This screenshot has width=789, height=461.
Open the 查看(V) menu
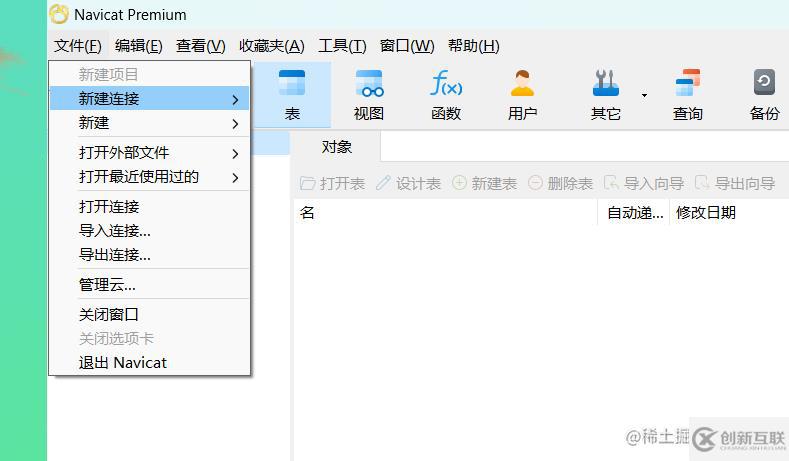201,46
